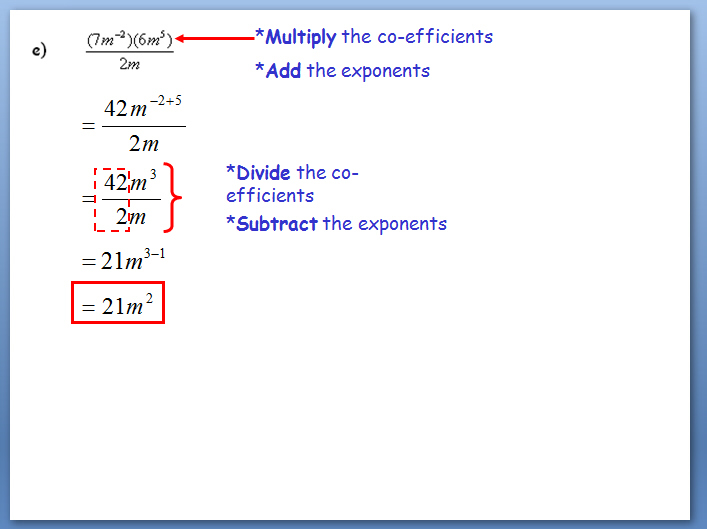This screenshot has width=707, height=529.
Task: Click the "Subtract the exponents" text line
Action: (336, 223)
